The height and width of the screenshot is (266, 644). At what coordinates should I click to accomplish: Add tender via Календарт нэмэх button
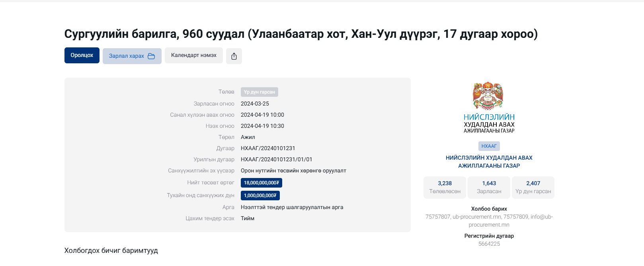tap(194, 55)
